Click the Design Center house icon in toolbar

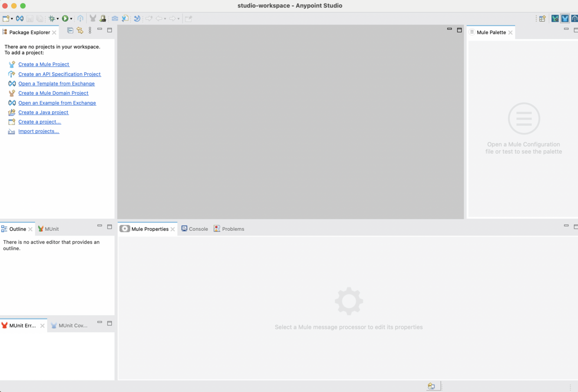(80, 19)
